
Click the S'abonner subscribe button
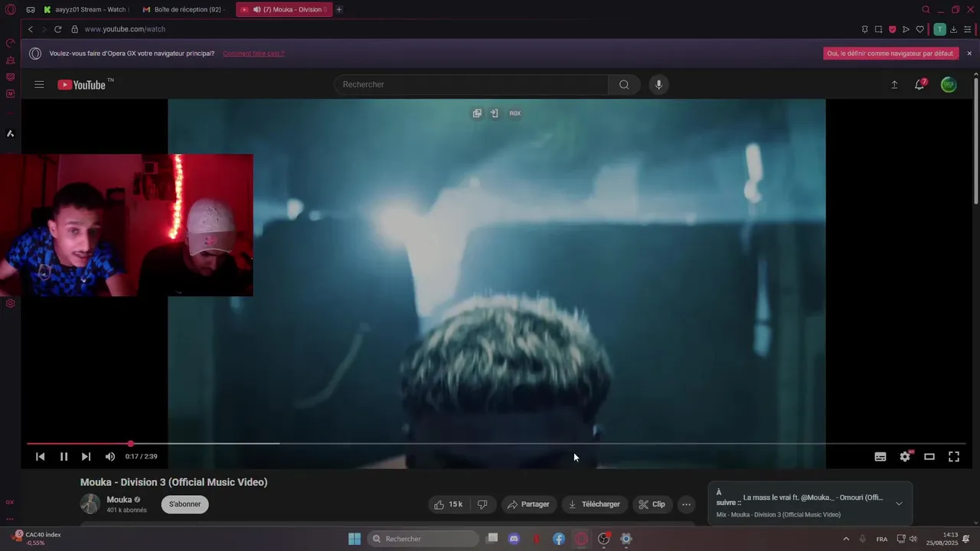(185, 504)
